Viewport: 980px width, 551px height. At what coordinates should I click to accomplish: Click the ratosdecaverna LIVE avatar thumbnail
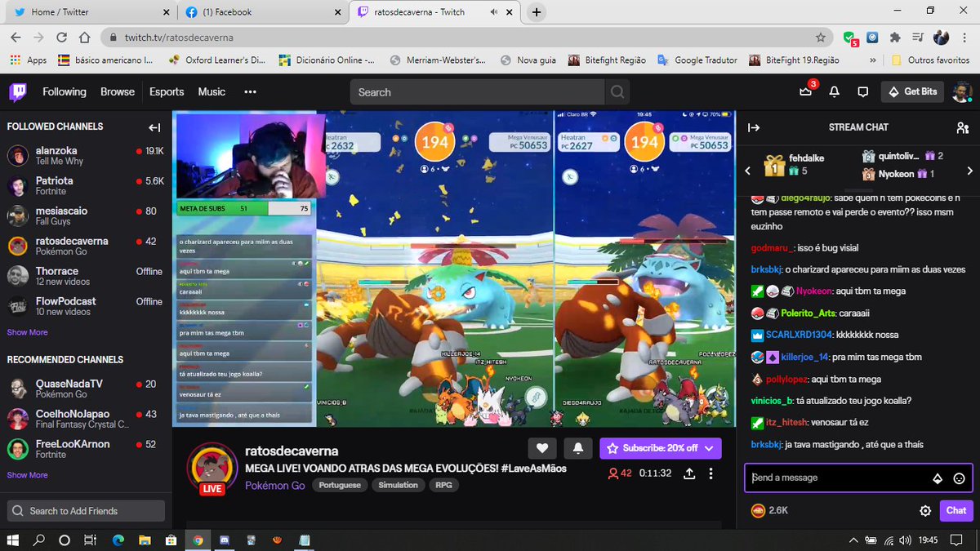pos(212,469)
